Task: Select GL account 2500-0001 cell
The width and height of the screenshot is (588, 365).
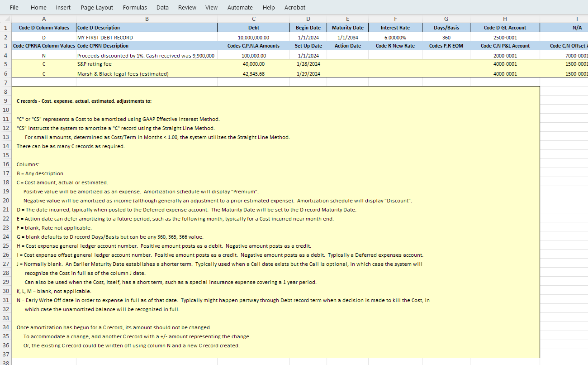Action: tap(505, 38)
